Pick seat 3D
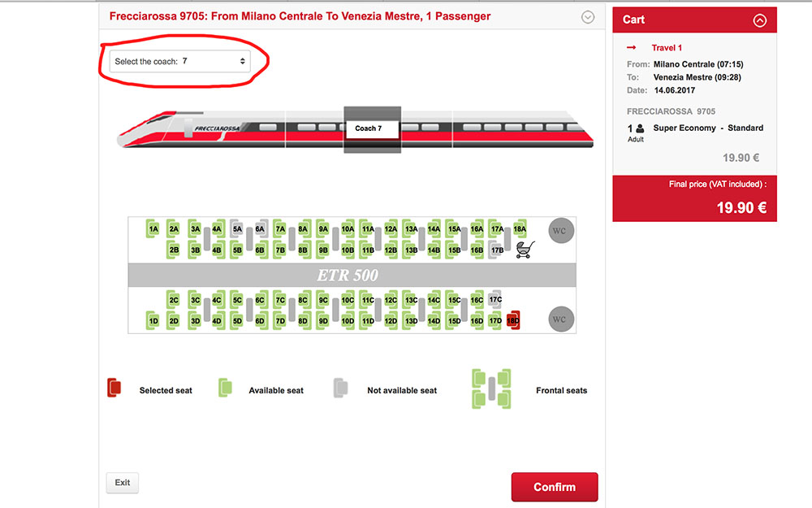This screenshot has height=508, width=812. coord(195,321)
